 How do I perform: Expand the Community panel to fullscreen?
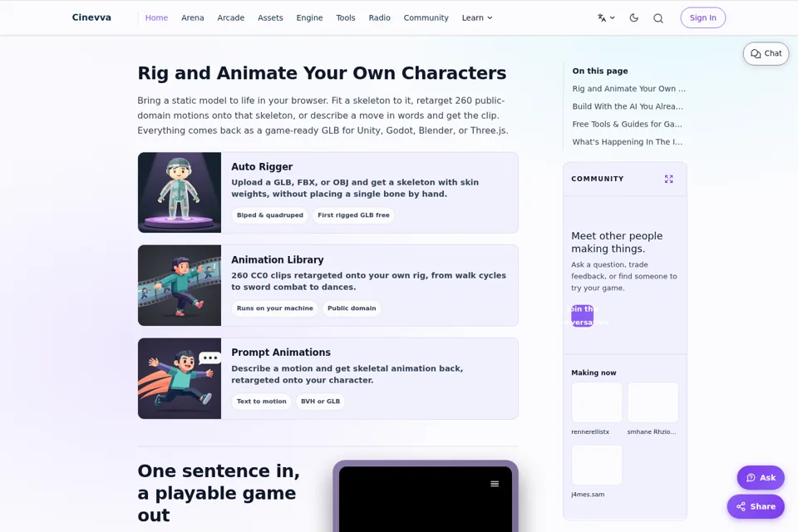coord(668,179)
